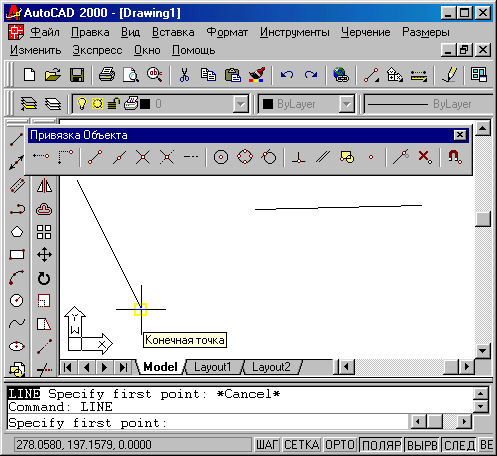Screen dimensions: 497x456
Task: Click the horizontal scrollbar right arrow
Action: click(x=467, y=367)
